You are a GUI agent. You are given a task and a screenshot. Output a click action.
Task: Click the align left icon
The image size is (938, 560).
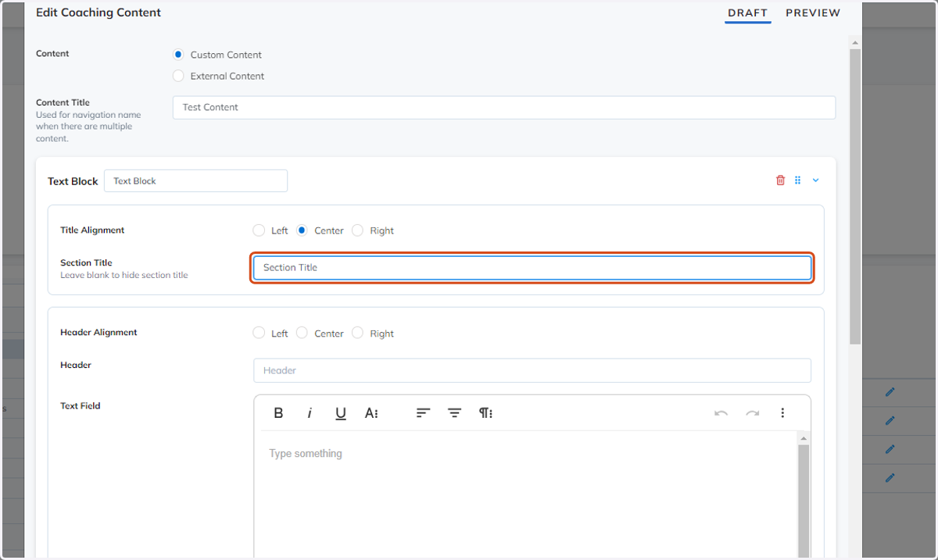(x=423, y=413)
